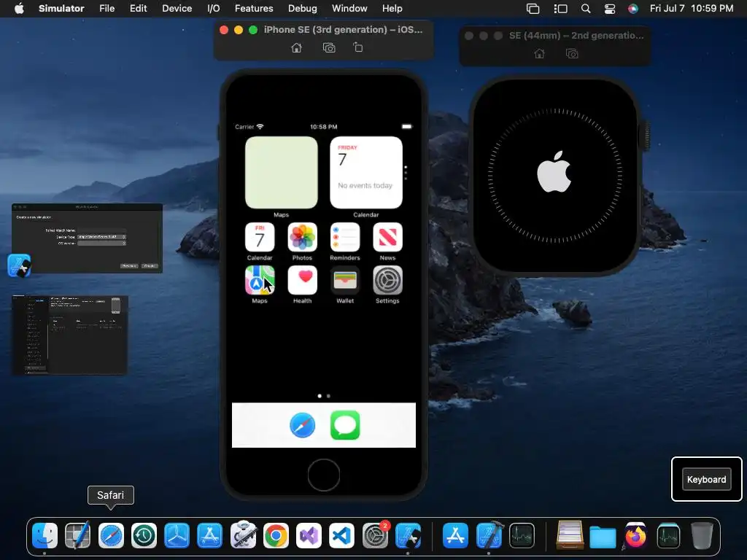Click the Home icon in the Watch SE simulator toolbar

pyautogui.click(x=539, y=54)
